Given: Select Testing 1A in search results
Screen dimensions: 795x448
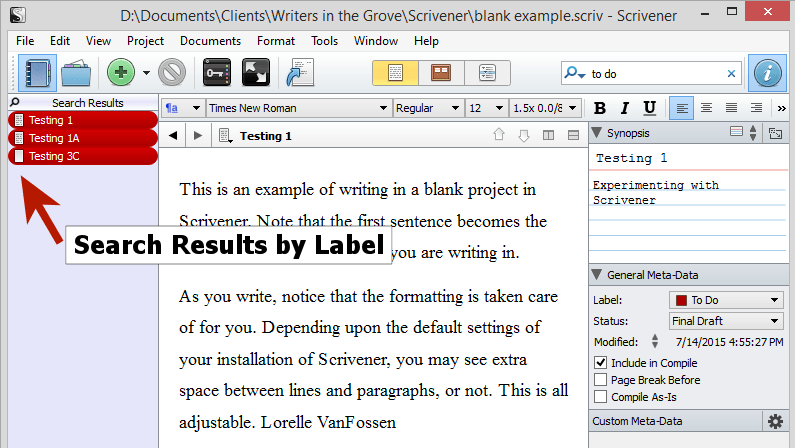Looking at the screenshot, I should tap(83, 138).
